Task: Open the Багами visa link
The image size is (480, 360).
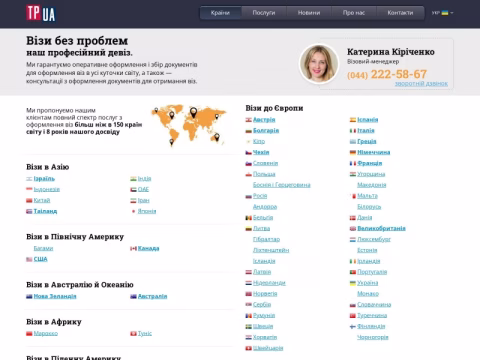Action: point(43,248)
